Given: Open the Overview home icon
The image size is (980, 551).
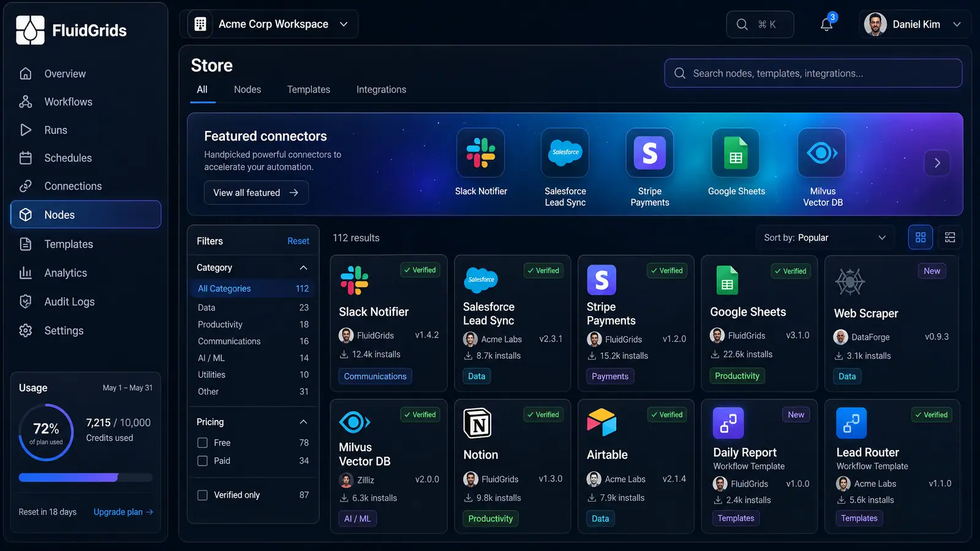Looking at the screenshot, I should coord(26,73).
